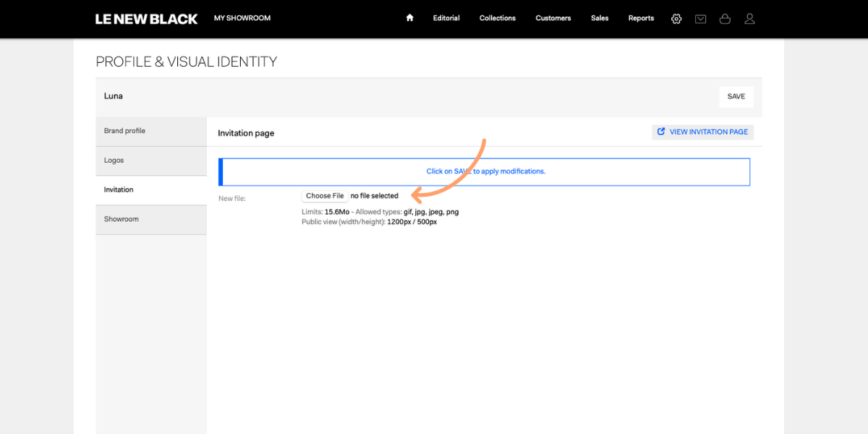Click the 'Profile & Visual Identity' title

(187, 62)
